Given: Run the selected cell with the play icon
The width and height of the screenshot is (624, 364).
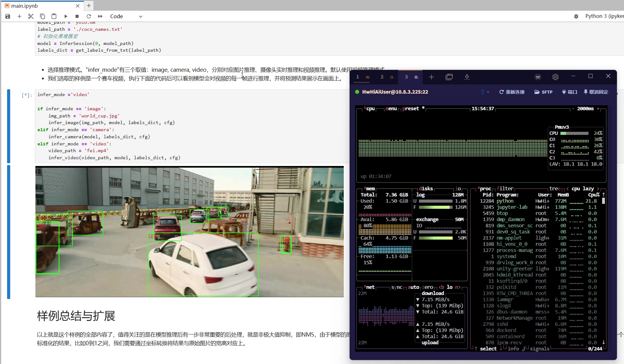Looking at the screenshot, I should click(x=66, y=16).
